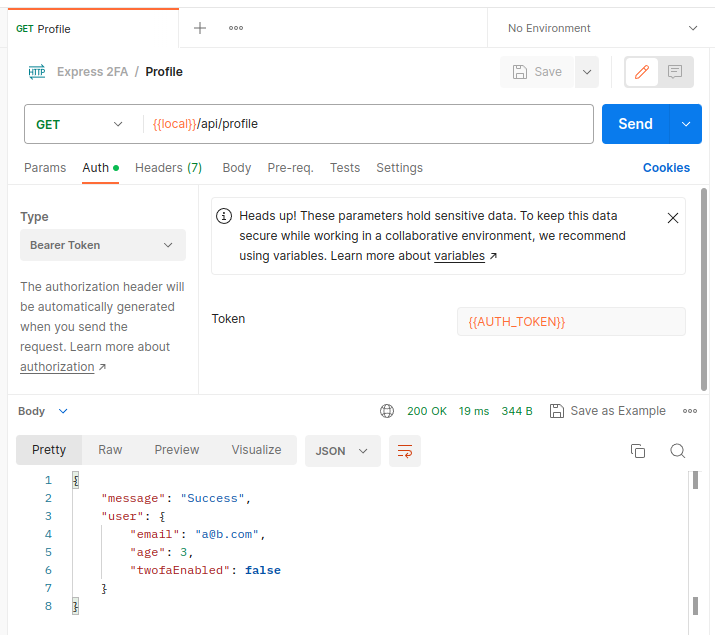This screenshot has width=715, height=635.
Task: Click the 200 OK status text
Action: (427, 411)
